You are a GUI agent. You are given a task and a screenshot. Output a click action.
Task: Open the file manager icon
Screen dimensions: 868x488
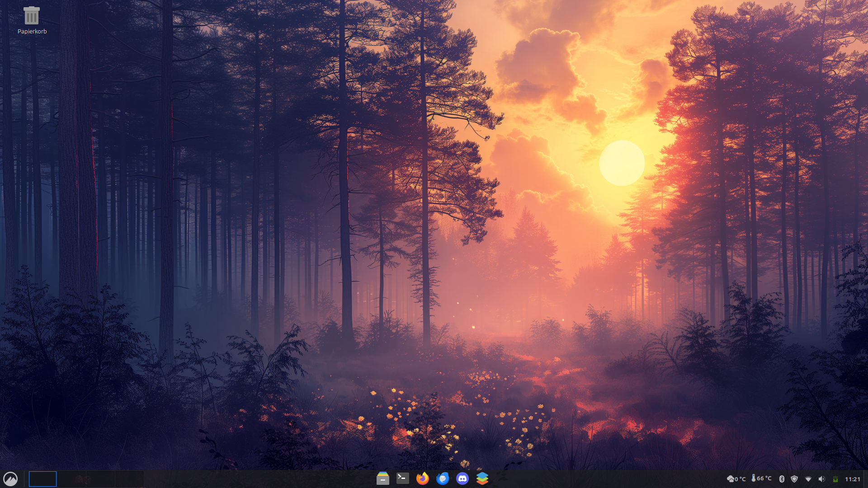[x=383, y=479]
